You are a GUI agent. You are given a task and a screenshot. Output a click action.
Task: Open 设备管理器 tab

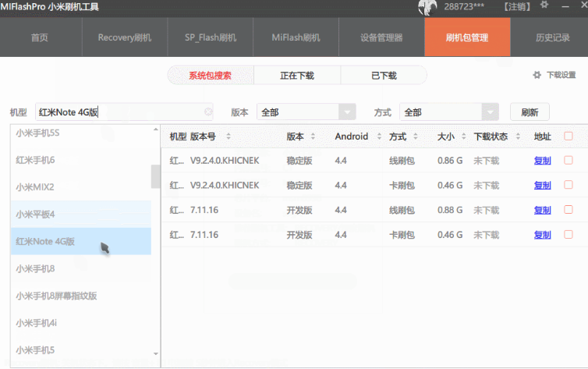[381, 37]
